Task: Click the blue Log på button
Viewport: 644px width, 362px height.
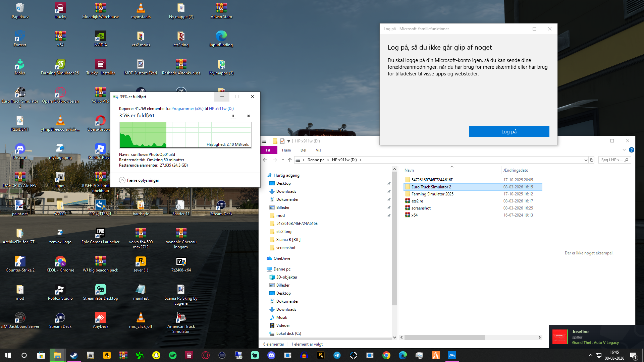Action: pyautogui.click(x=509, y=131)
